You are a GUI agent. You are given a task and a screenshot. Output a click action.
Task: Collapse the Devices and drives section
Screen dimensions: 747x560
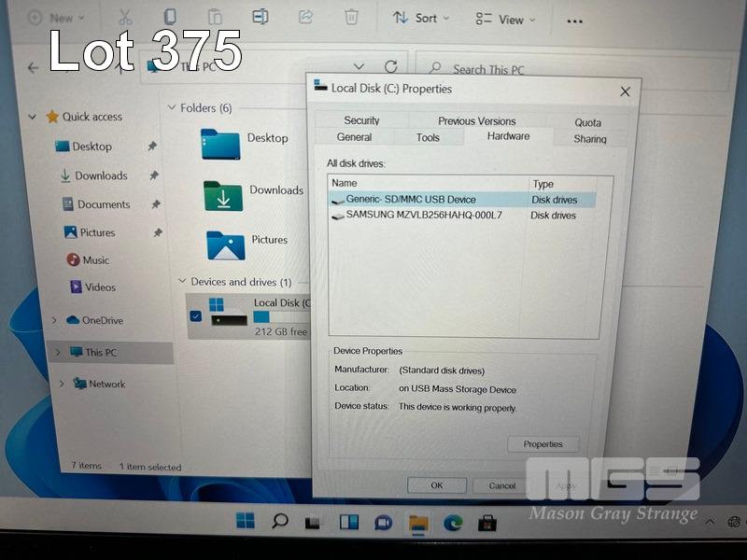[x=181, y=282]
